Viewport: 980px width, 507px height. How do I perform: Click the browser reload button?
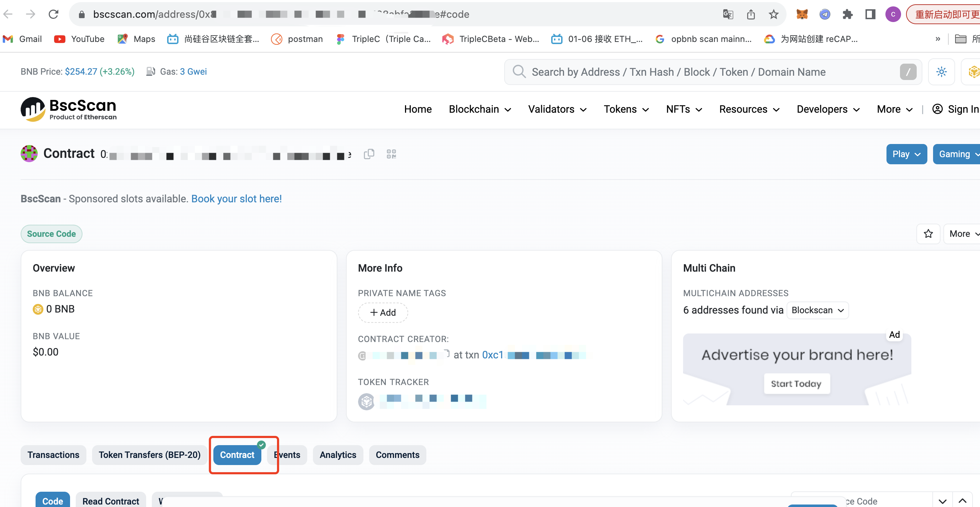click(53, 15)
